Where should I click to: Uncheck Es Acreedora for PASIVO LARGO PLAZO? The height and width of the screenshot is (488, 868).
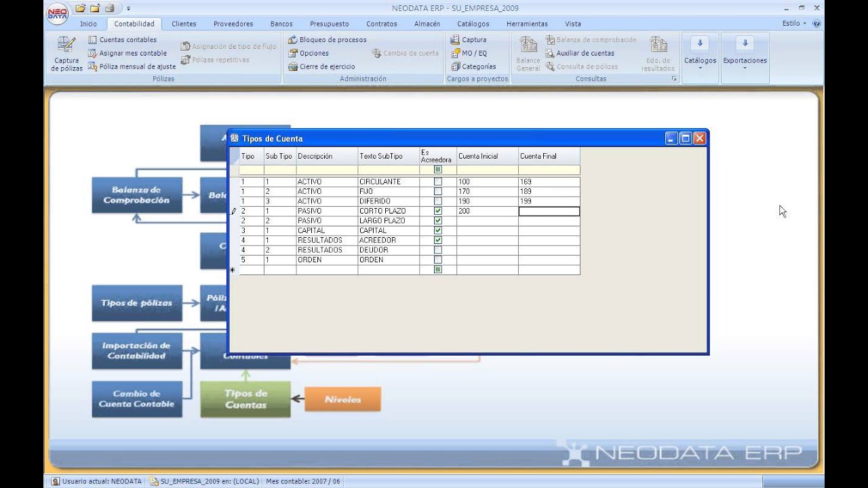(438, 221)
